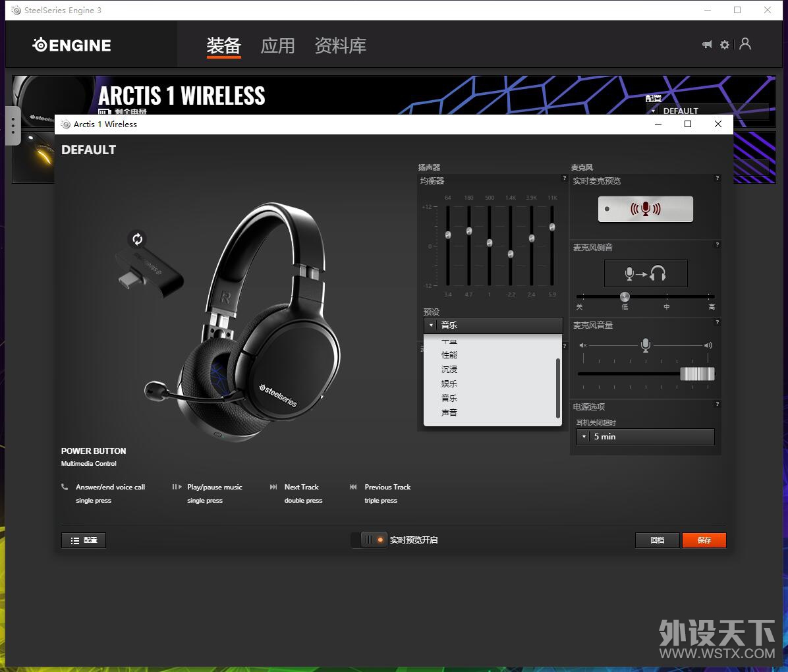Click the next track icon
The height and width of the screenshot is (672, 788).
273,487
